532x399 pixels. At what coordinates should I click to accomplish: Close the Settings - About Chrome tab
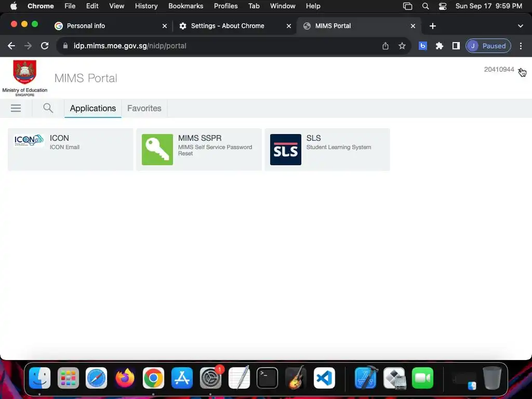click(289, 26)
